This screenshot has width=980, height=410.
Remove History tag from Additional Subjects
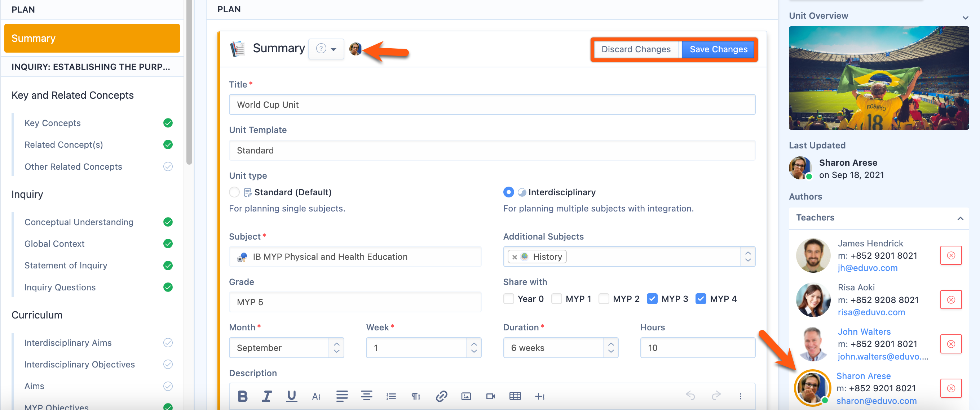coord(515,257)
